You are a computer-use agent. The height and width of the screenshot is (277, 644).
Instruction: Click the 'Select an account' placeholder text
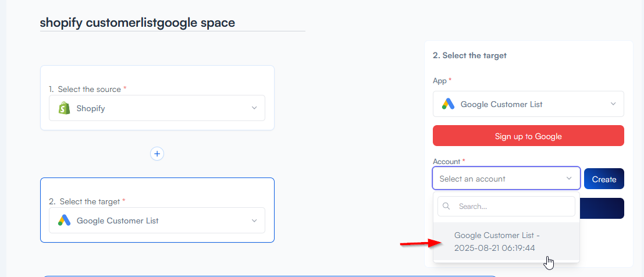[x=472, y=179]
